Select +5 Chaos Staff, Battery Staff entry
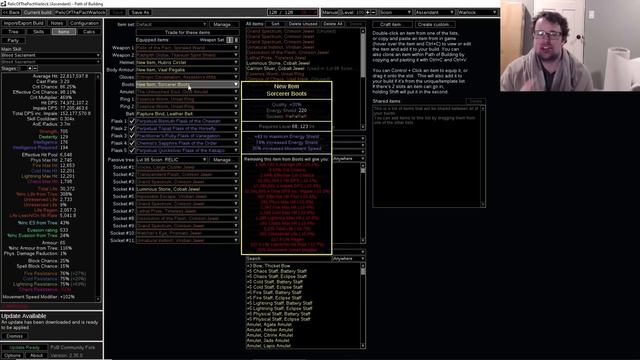 coord(277,271)
